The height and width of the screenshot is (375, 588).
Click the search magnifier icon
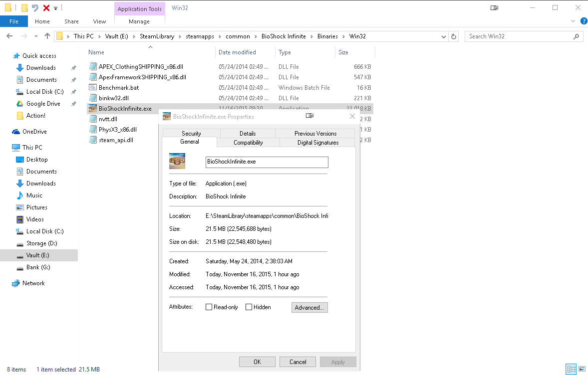pyautogui.click(x=577, y=36)
